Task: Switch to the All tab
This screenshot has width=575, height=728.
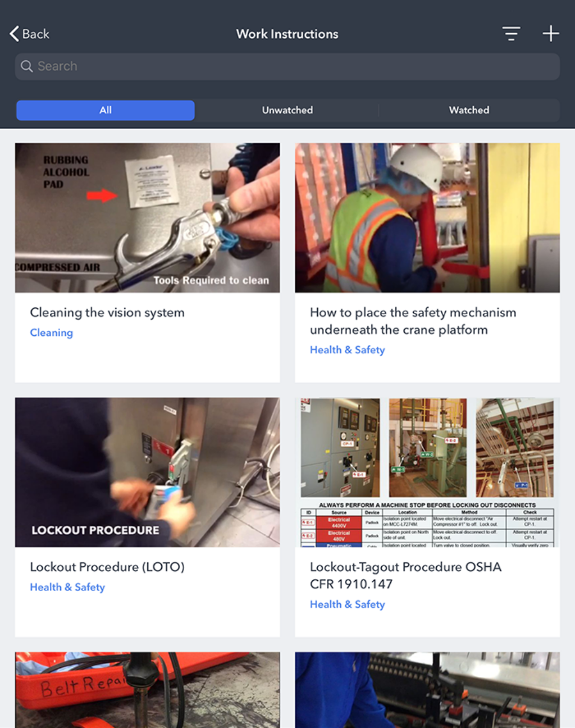Action: tap(105, 110)
